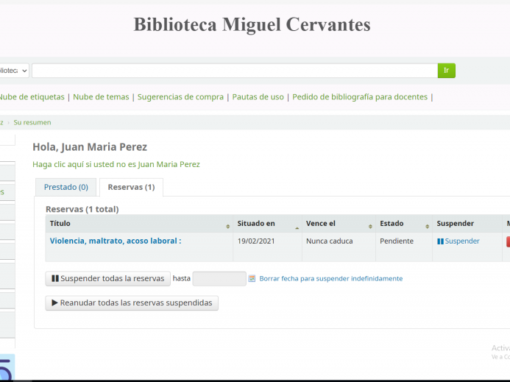
Task: Click Suspender link for the reservation
Action: coord(462,241)
